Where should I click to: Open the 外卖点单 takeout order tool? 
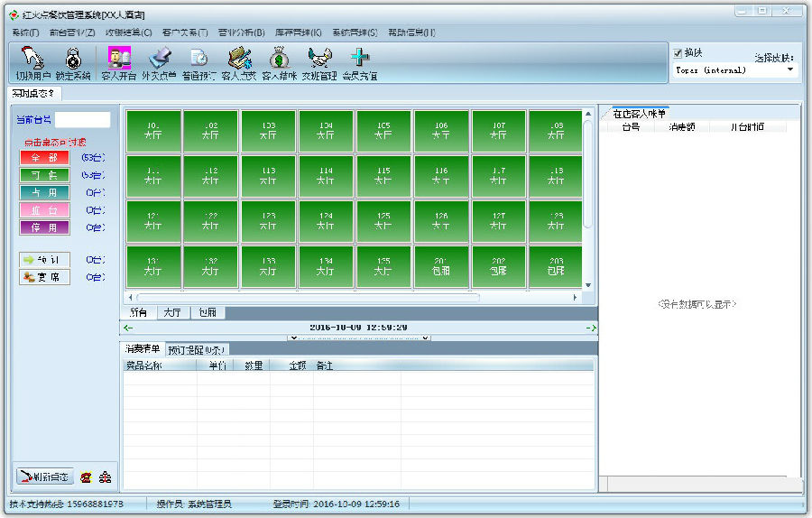(x=160, y=59)
